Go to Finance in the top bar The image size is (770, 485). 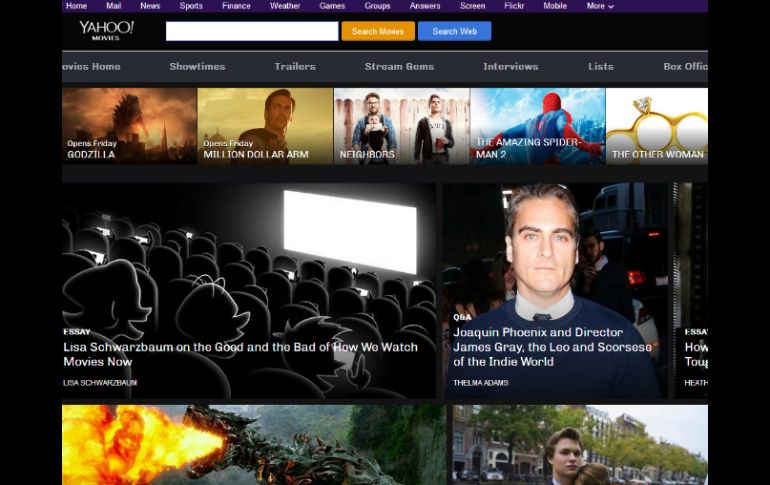(x=236, y=6)
